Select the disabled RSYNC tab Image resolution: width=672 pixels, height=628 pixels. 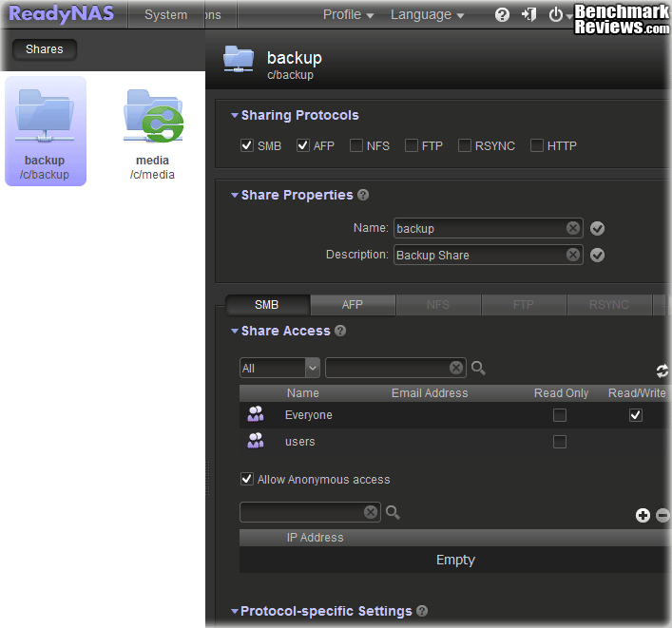click(x=609, y=305)
